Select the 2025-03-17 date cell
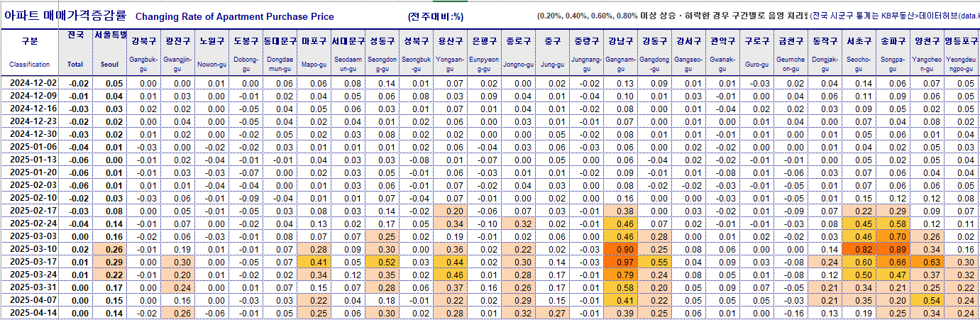This screenshot has height=320, width=980. [30, 262]
